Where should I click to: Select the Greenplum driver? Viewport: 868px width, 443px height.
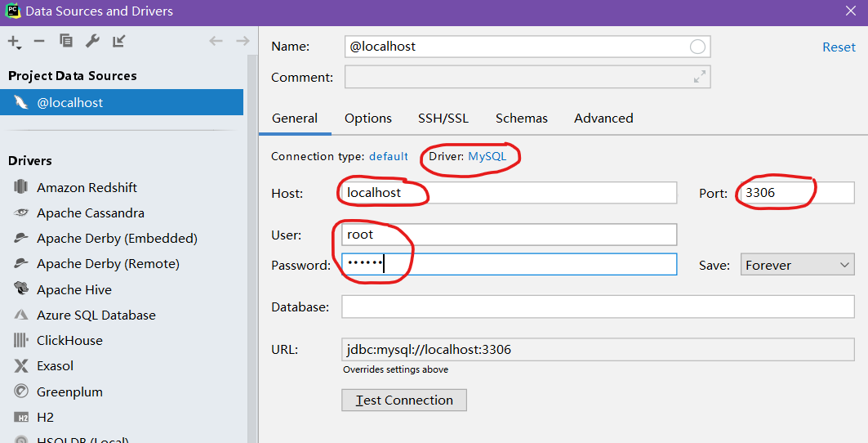69,392
